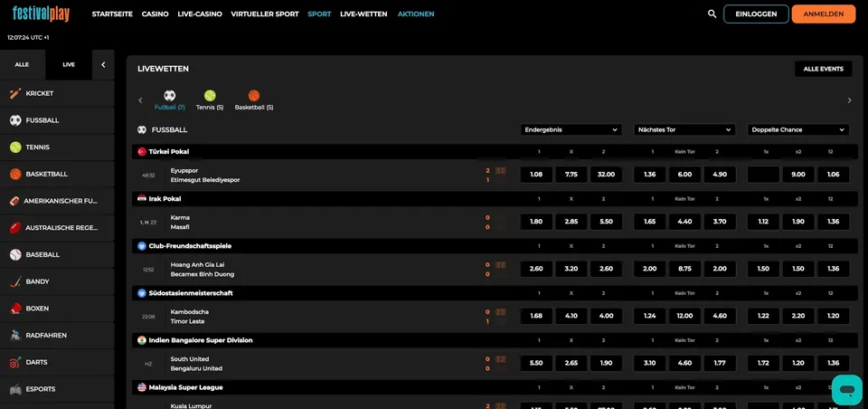Select Masafi win odds 5.50
The height and width of the screenshot is (409, 868).
[x=606, y=222]
